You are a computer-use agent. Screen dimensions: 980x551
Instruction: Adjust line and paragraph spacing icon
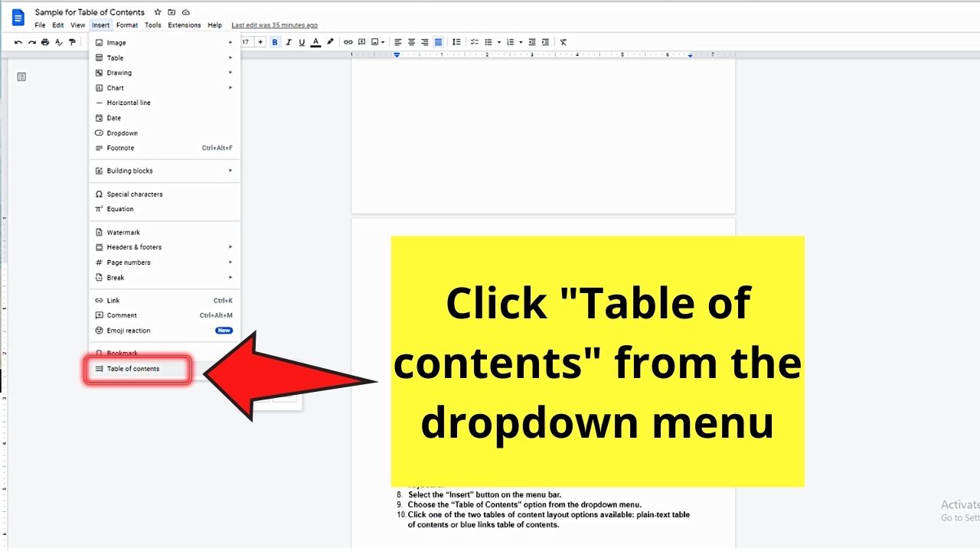tap(456, 41)
